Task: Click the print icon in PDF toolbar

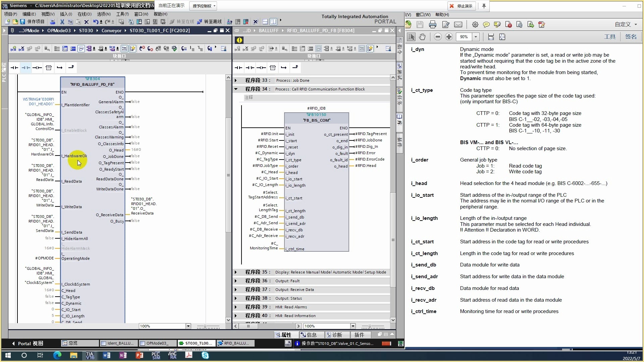Action: (x=433, y=24)
